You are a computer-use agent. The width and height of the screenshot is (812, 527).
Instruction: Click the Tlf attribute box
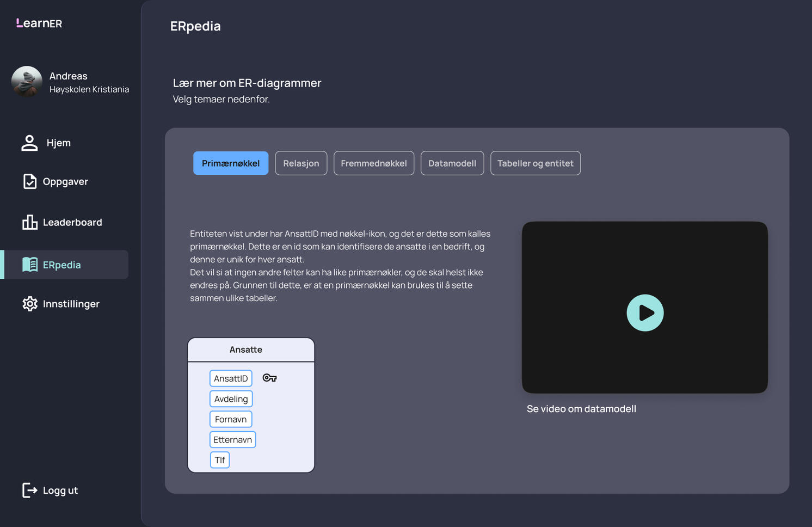220,460
